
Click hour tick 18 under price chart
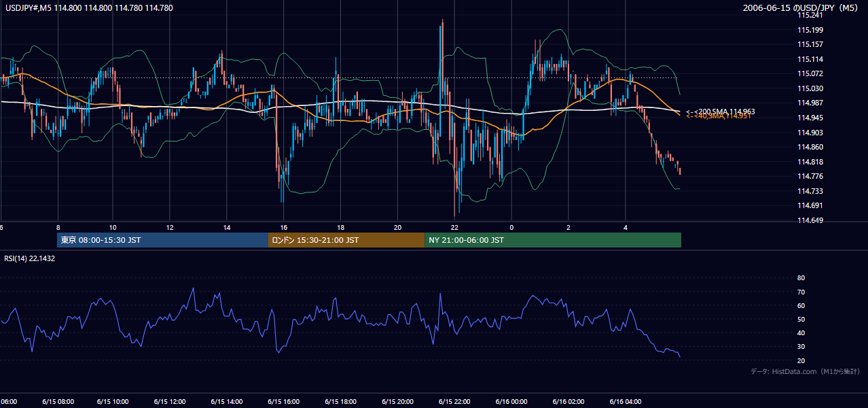click(340, 227)
